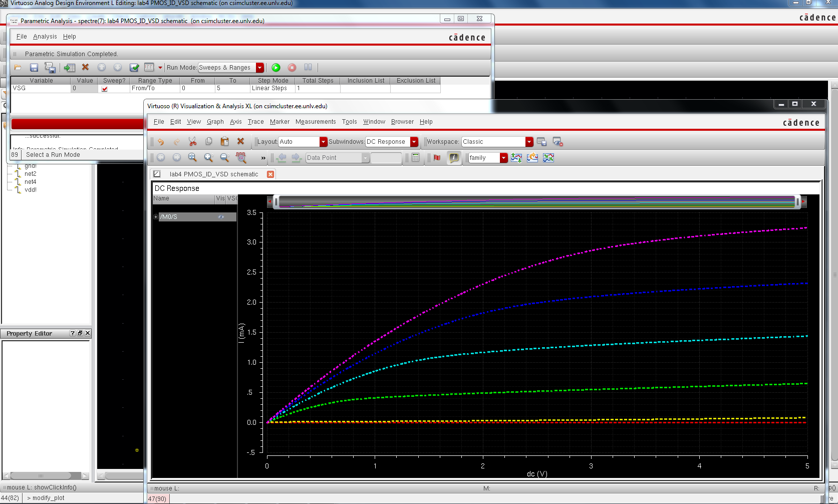
Task: Open Trace menu in Visualization window
Action: point(255,122)
